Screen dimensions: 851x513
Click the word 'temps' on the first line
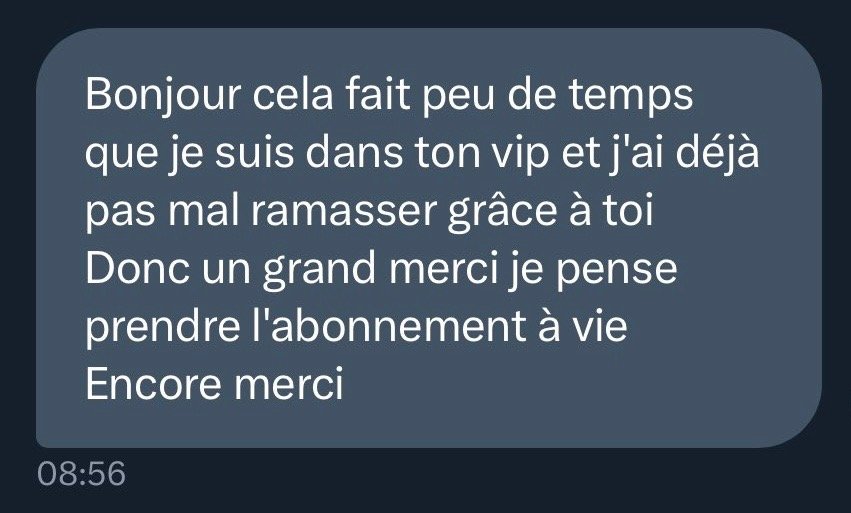(x=631, y=97)
